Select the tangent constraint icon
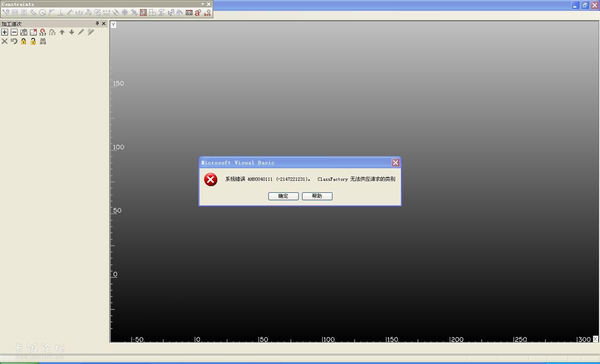Viewport: 600px width, 364px height. [51, 12]
